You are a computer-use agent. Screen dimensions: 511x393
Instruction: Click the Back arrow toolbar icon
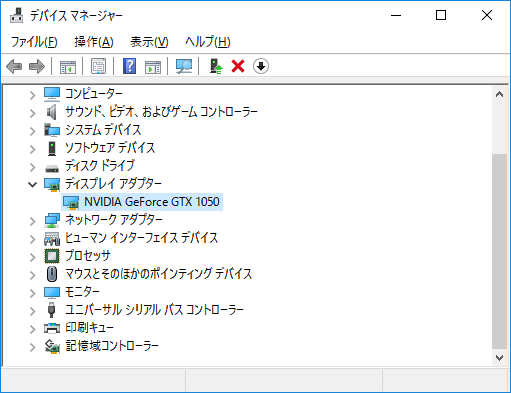(x=14, y=66)
